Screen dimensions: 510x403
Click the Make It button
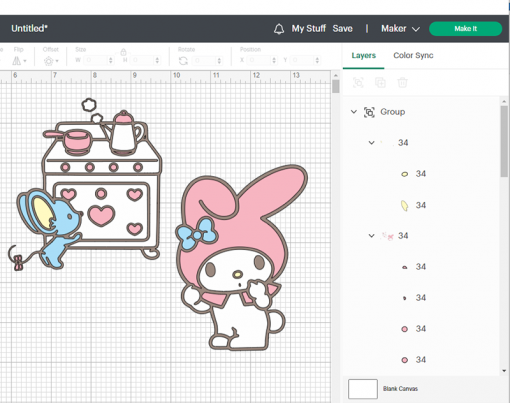pos(466,29)
